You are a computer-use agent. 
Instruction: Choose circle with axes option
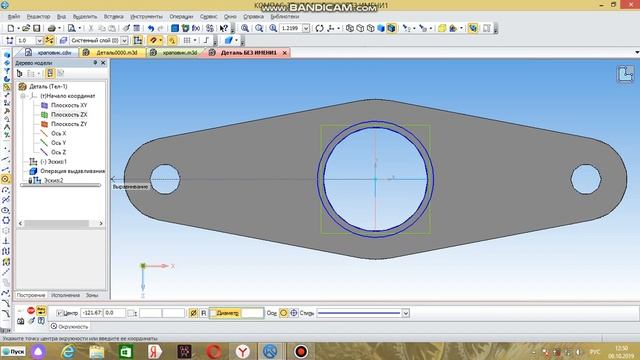click(x=293, y=313)
